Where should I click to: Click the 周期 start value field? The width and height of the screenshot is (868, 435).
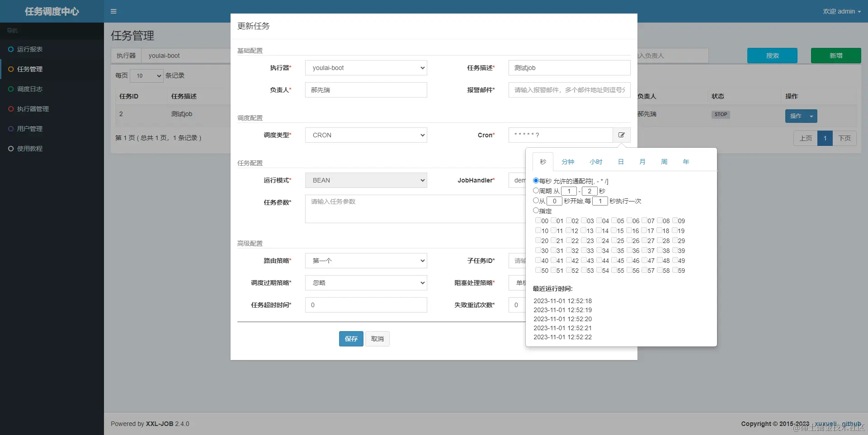click(569, 191)
